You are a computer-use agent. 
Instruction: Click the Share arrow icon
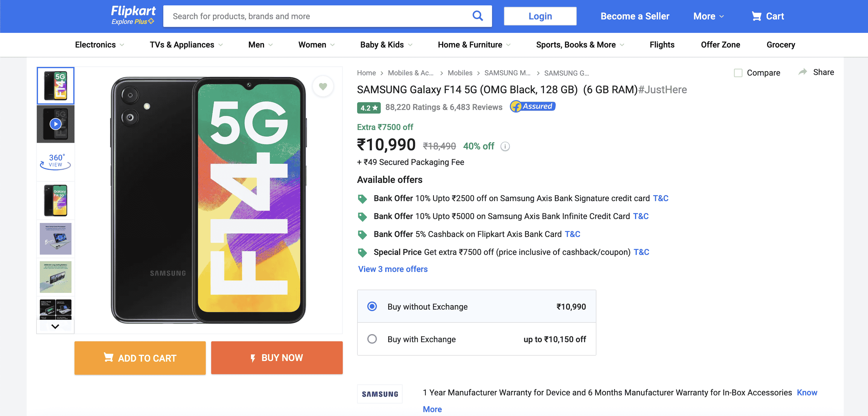(802, 72)
